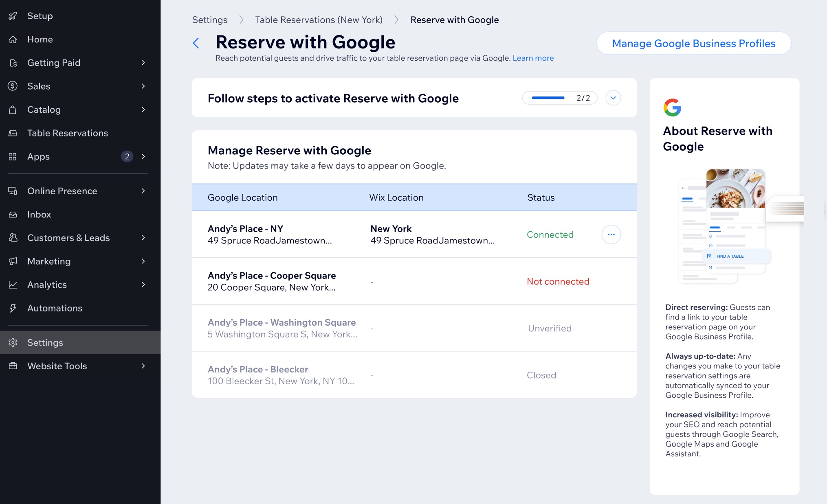Screen dimensions: 827x504
Task: Click the Closed status
Action: click(x=541, y=375)
